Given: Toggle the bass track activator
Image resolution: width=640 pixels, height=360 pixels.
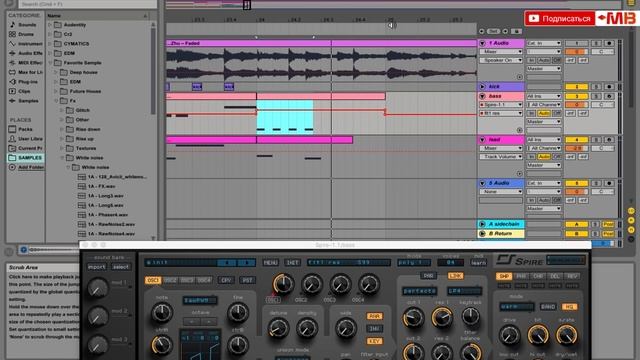Looking at the screenshot, I should 576,96.
